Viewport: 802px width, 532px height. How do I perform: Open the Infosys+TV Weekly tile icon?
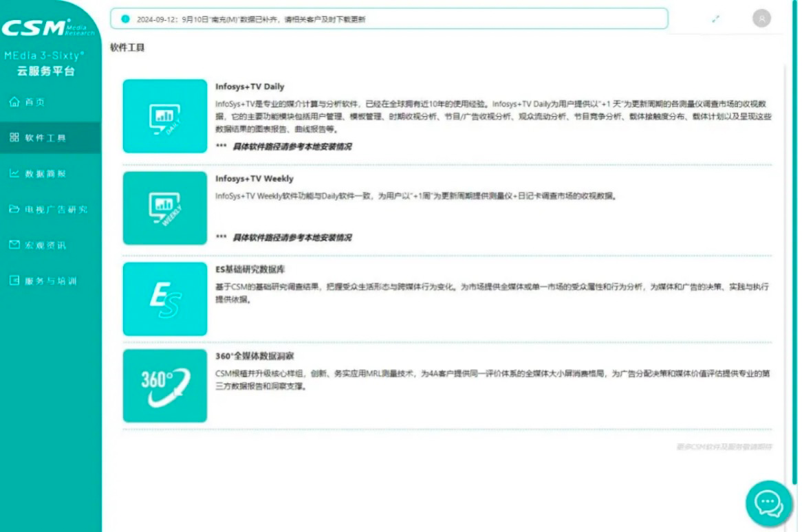pos(164,208)
